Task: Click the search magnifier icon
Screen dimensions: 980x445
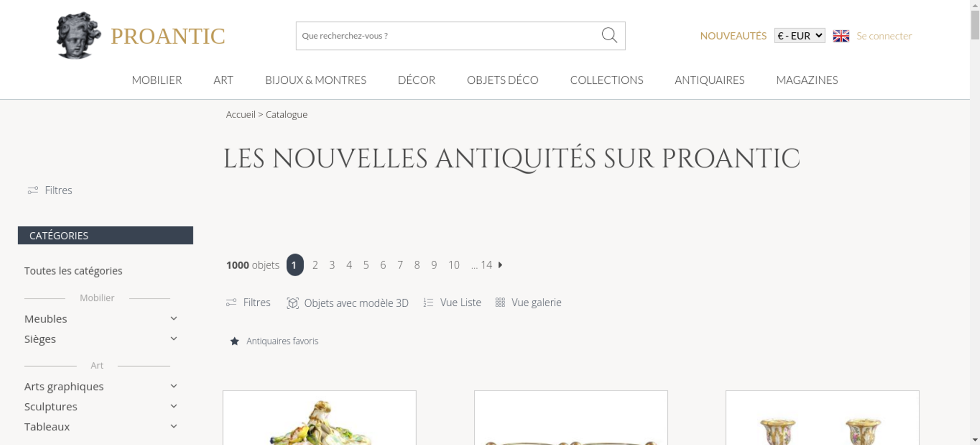Action: (609, 35)
